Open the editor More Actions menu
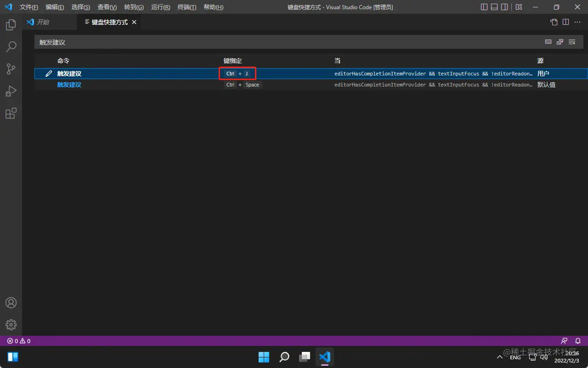588x368 pixels. pos(577,22)
